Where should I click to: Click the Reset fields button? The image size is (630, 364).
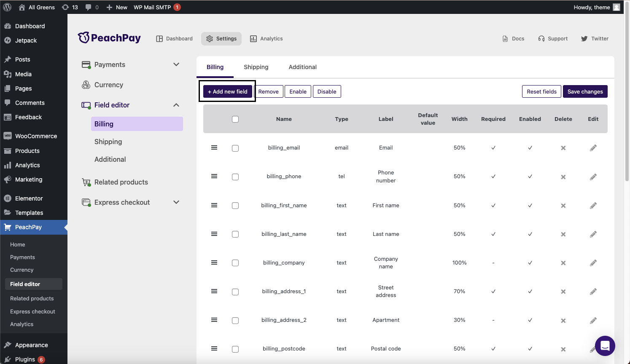pyautogui.click(x=541, y=91)
